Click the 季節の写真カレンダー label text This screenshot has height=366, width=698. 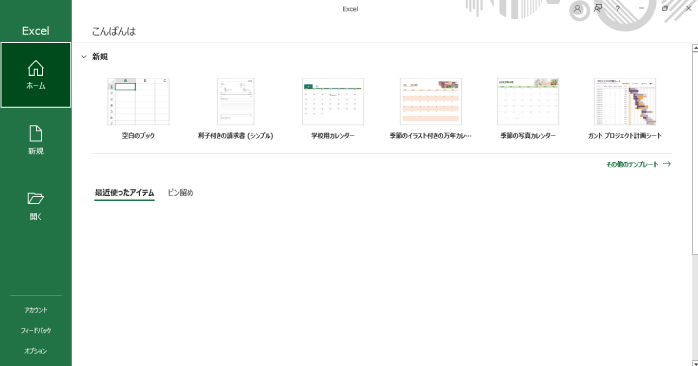click(528, 136)
